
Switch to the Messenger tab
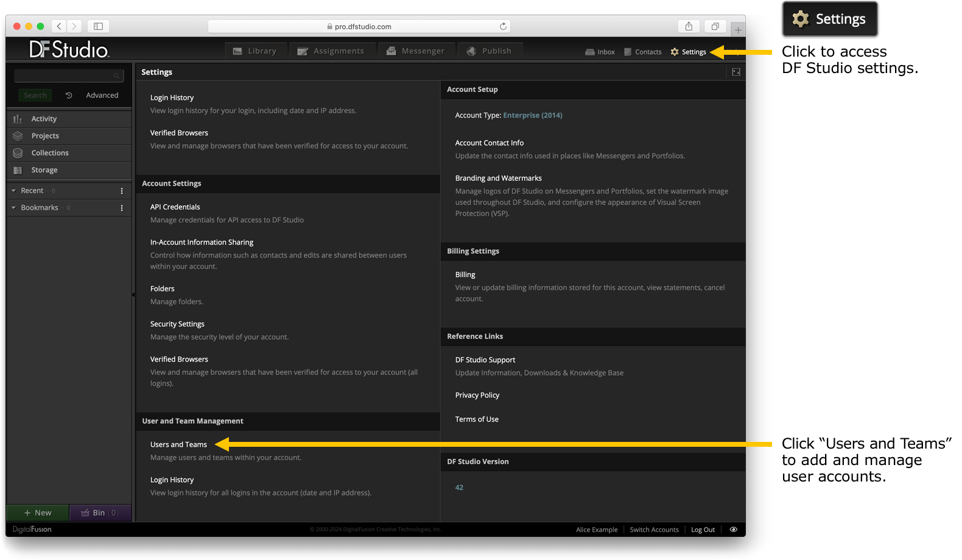point(416,51)
